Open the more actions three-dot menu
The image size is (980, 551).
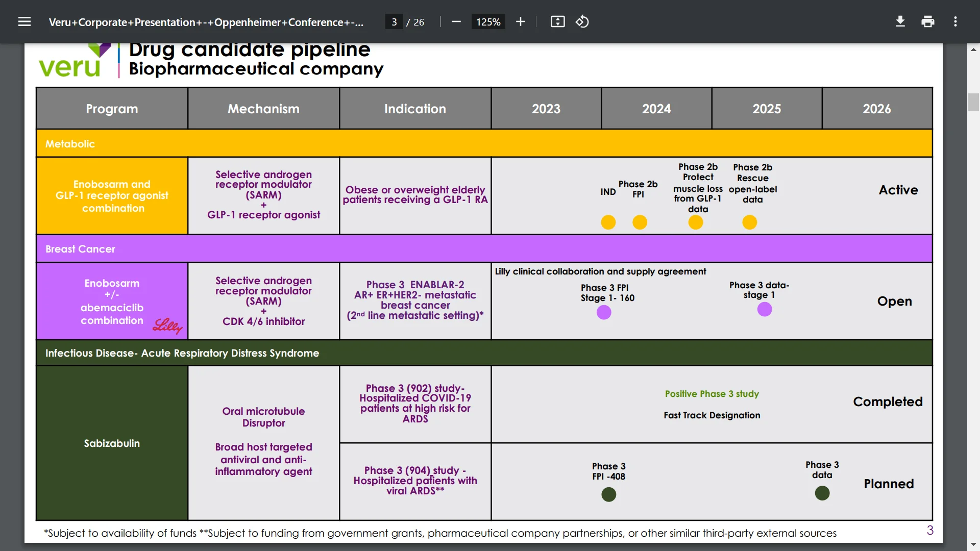955,21
